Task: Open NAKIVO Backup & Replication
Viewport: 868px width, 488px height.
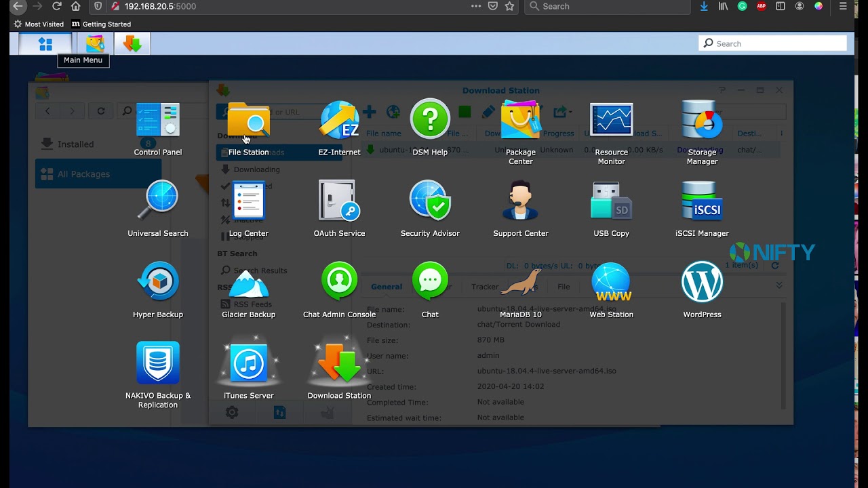Action: tap(157, 375)
